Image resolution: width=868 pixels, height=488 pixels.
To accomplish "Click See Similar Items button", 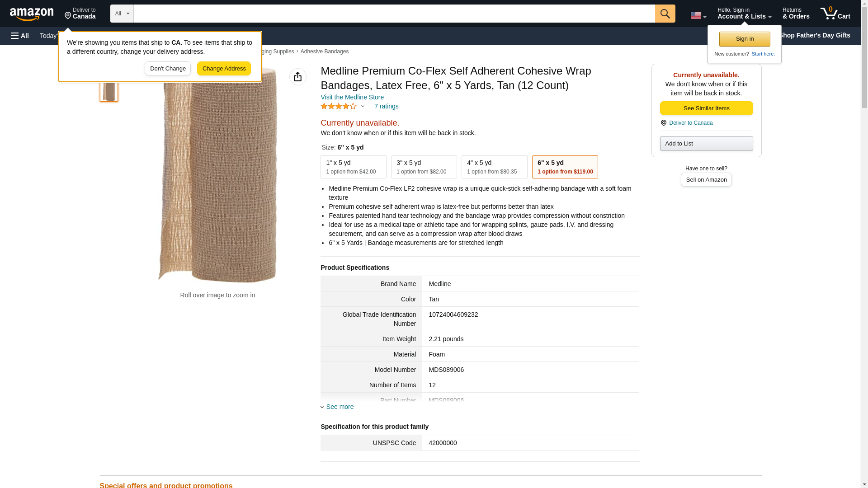I will tap(706, 108).
